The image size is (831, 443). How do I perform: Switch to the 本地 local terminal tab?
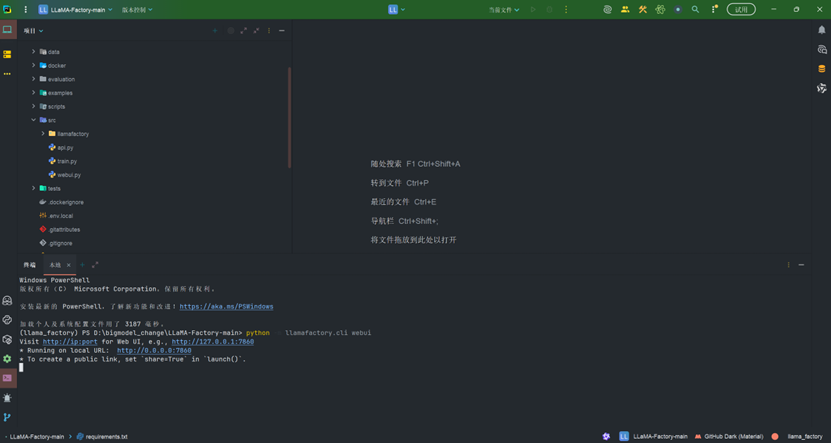[55, 265]
